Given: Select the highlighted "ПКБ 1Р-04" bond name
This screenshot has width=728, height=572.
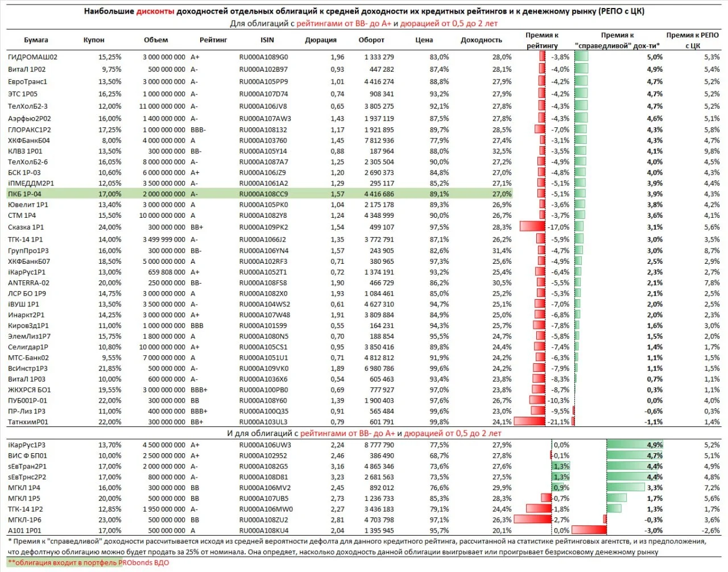Looking at the screenshot, I should point(24,194).
